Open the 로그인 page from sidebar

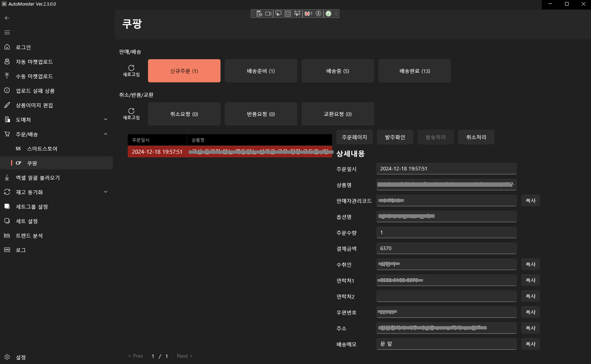coord(56,47)
